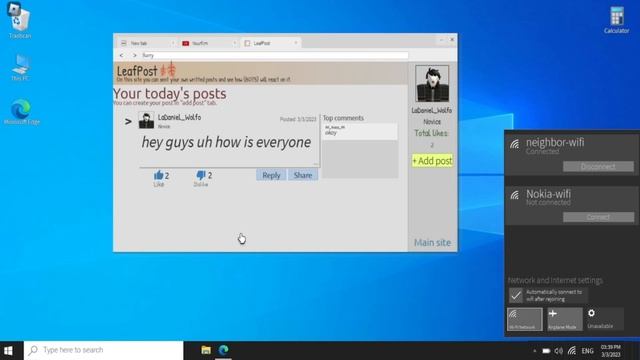Disconnect from neighbor-wifi

[x=598, y=167]
